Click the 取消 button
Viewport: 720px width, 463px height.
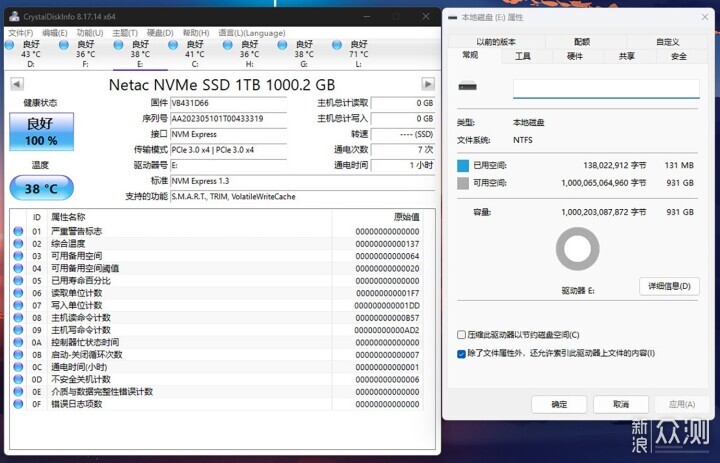(x=621, y=404)
